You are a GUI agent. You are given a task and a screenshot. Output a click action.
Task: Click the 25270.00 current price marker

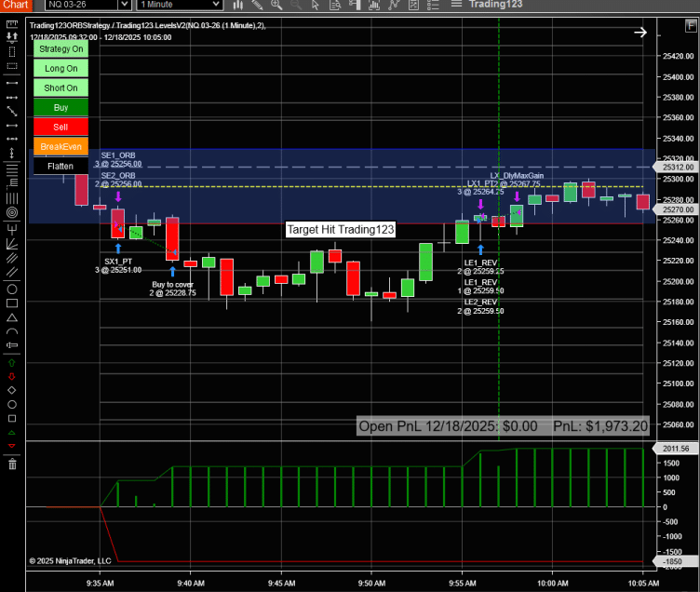coord(677,209)
